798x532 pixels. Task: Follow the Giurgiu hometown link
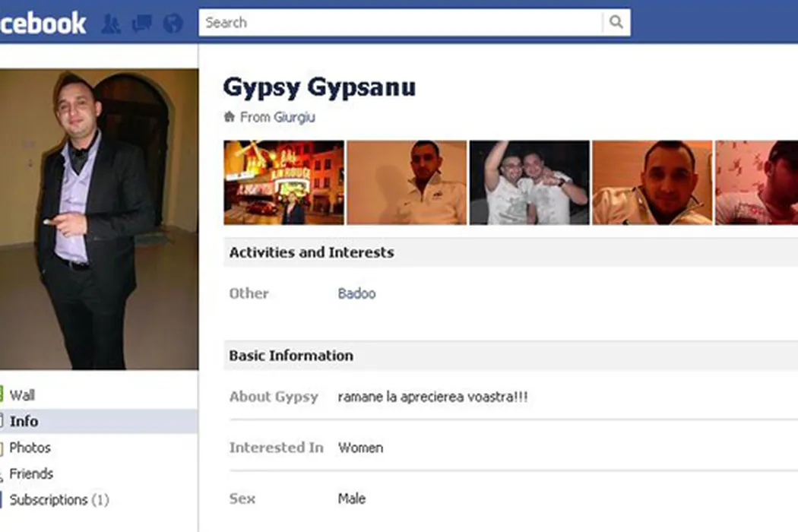pyautogui.click(x=295, y=118)
